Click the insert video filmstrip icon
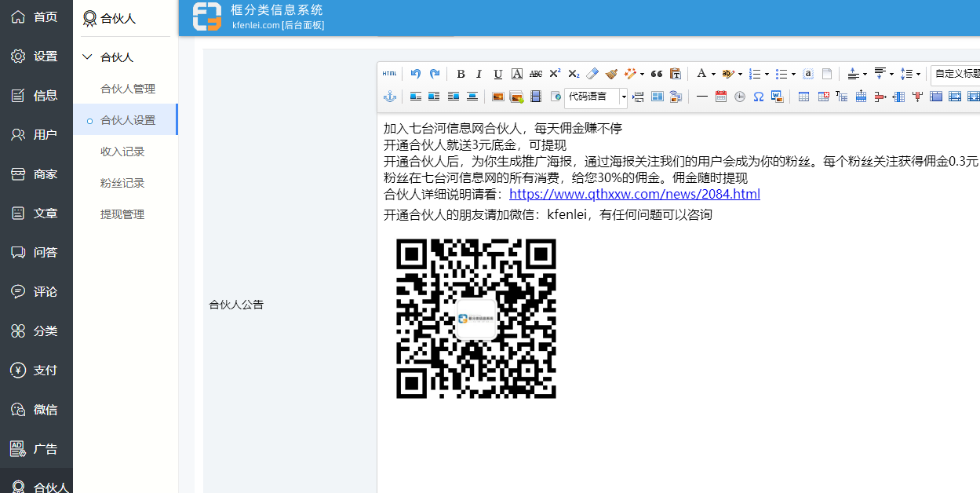Image resolution: width=980 pixels, height=493 pixels. click(536, 97)
